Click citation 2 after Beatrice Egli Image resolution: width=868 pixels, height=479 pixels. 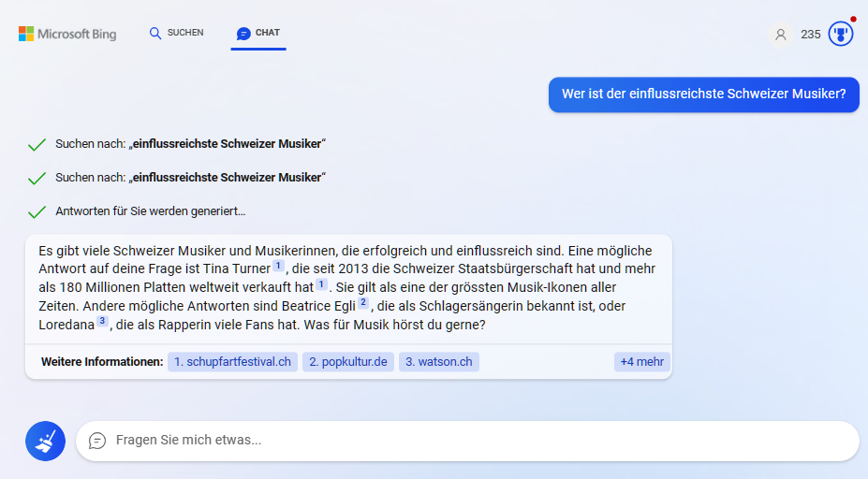[x=363, y=302]
